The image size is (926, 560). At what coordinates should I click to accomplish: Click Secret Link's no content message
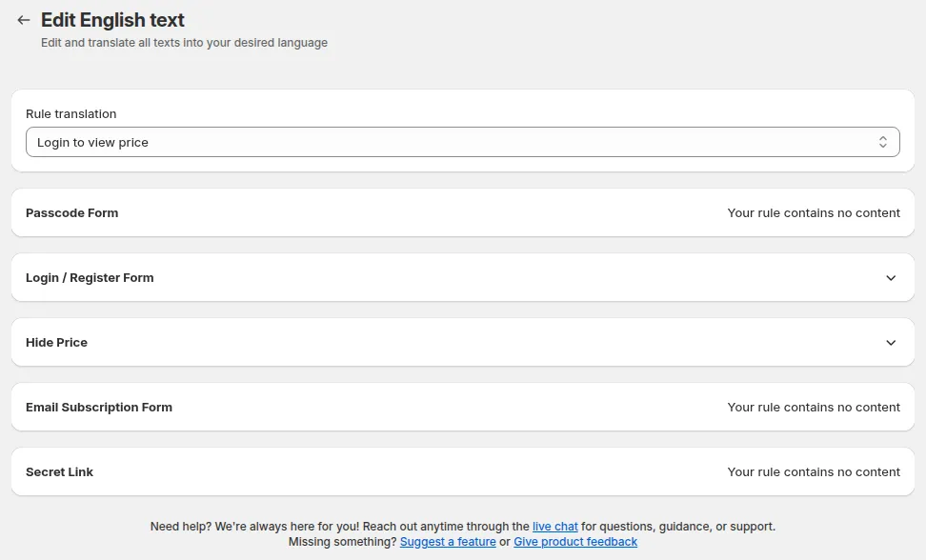click(x=814, y=472)
